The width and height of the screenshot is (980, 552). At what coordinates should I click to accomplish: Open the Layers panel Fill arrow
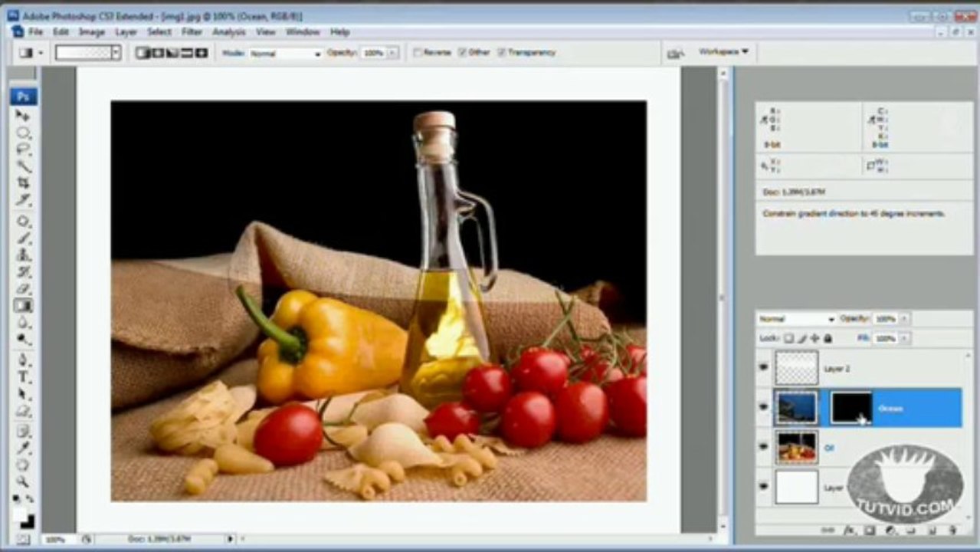(903, 338)
